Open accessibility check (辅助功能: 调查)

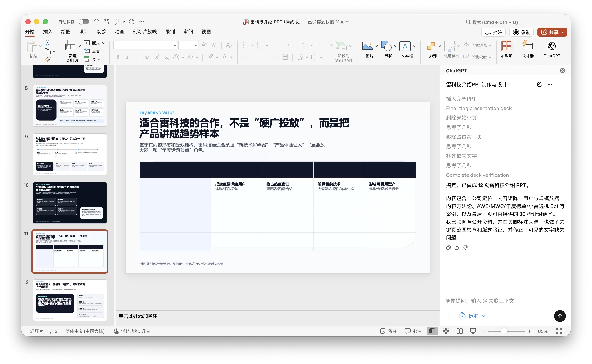click(132, 331)
